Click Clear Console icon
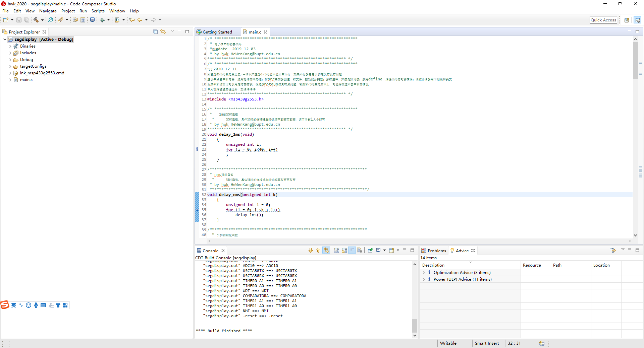 [x=360, y=251]
